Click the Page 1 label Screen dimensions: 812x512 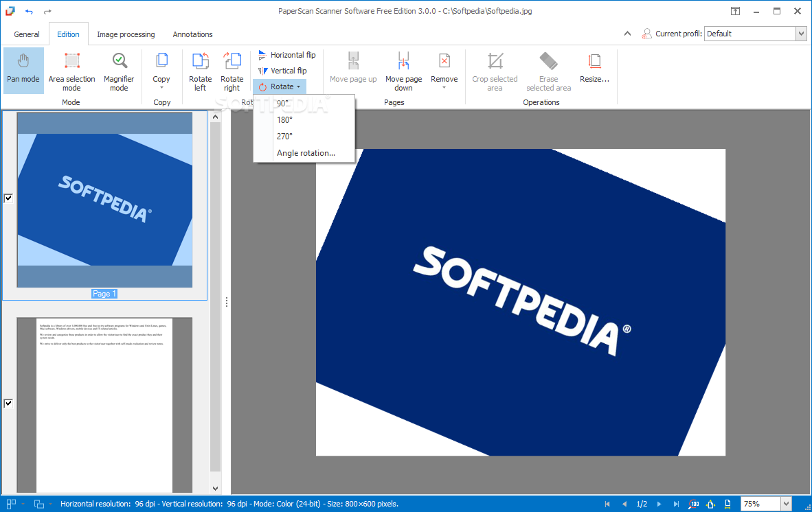click(x=104, y=294)
